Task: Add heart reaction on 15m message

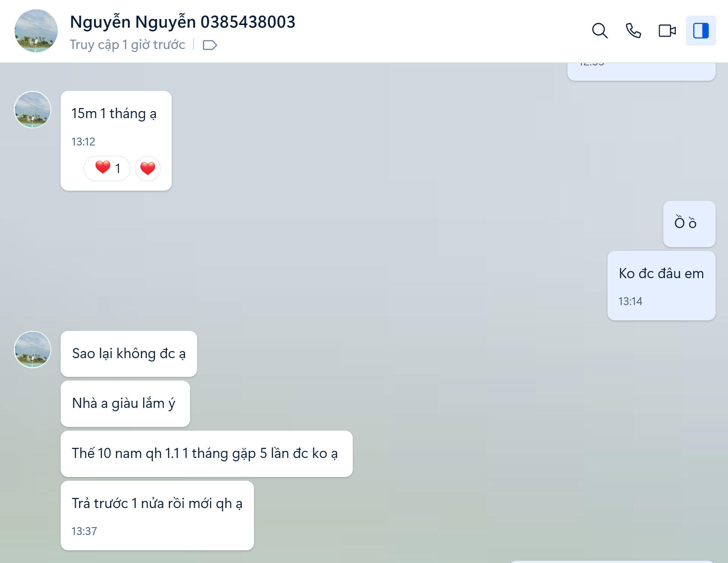Action: click(148, 168)
